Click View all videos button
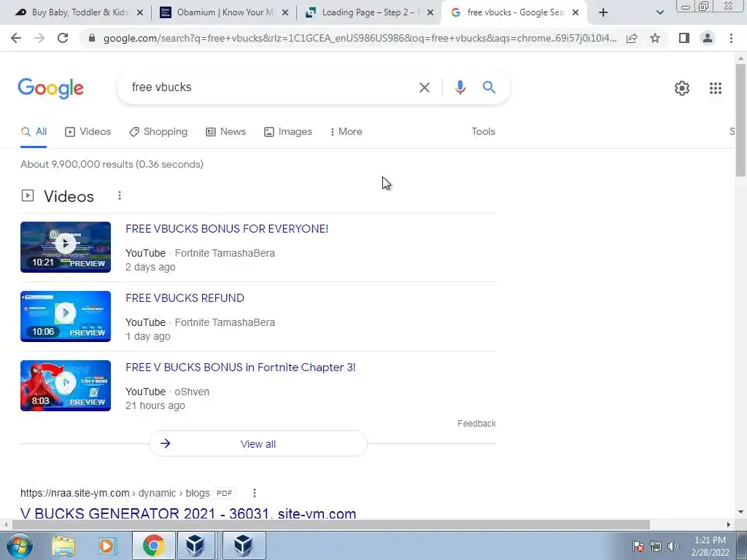Image resolution: width=747 pixels, height=560 pixels. point(258,444)
